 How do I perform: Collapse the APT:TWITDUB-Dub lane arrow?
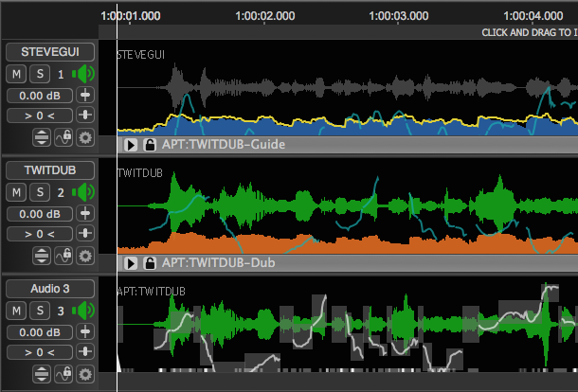132,263
